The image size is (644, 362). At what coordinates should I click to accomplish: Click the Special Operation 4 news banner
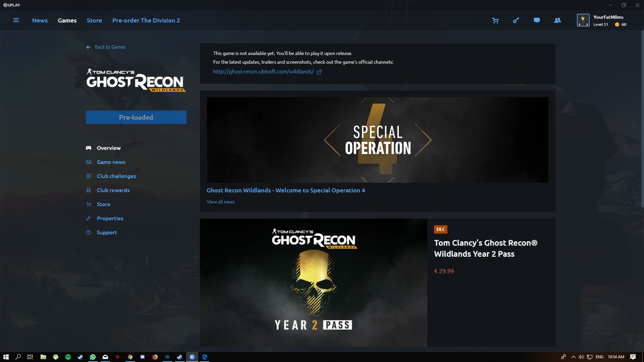377,140
